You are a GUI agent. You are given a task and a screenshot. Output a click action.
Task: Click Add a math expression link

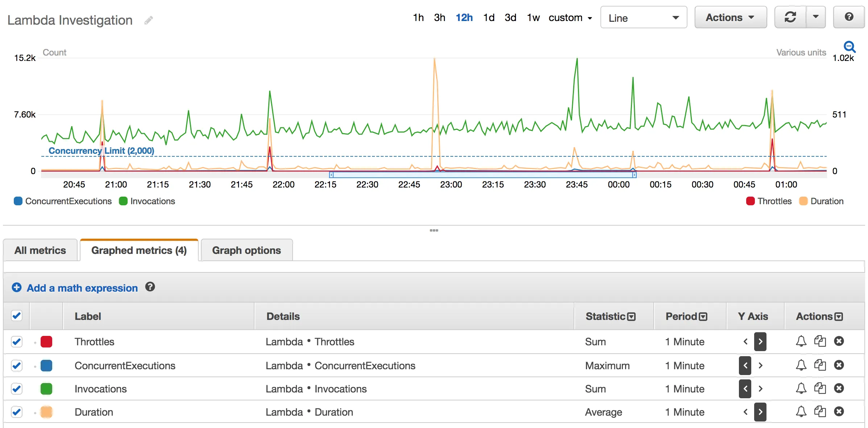pyautogui.click(x=82, y=288)
